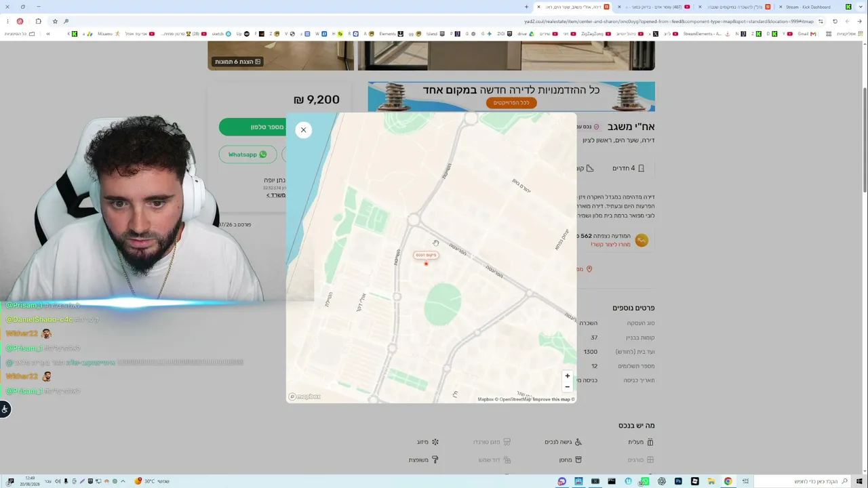Click the elevator amenity icon
This screenshot has height=488, width=868.
click(x=650, y=442)
